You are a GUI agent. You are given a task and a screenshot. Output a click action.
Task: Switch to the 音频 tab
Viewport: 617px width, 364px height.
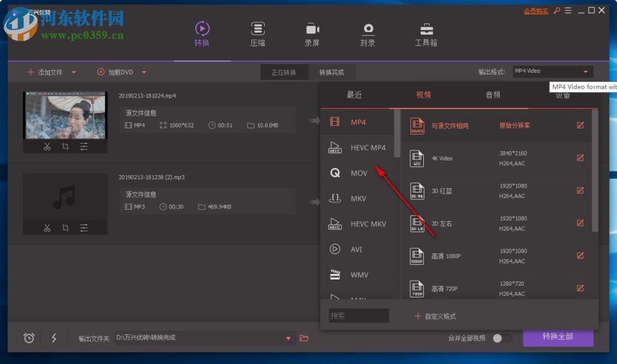pyautogui.click(x=492, y=94)
